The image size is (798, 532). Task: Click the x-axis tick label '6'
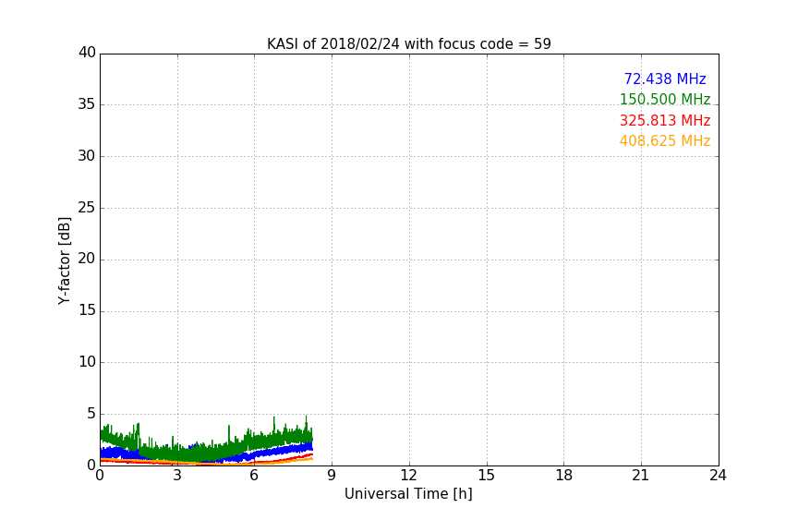tap(254, 476)
